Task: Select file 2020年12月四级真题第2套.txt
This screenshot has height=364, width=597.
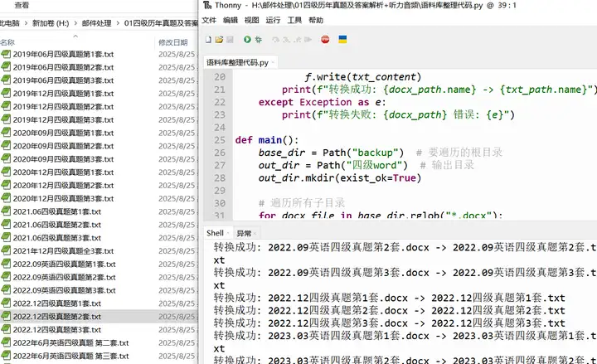Action: point(63,186)
